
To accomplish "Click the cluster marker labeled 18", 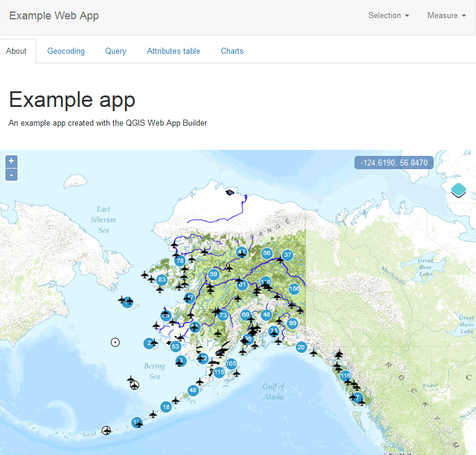I will pyautogui.click(x=166, y=407).
